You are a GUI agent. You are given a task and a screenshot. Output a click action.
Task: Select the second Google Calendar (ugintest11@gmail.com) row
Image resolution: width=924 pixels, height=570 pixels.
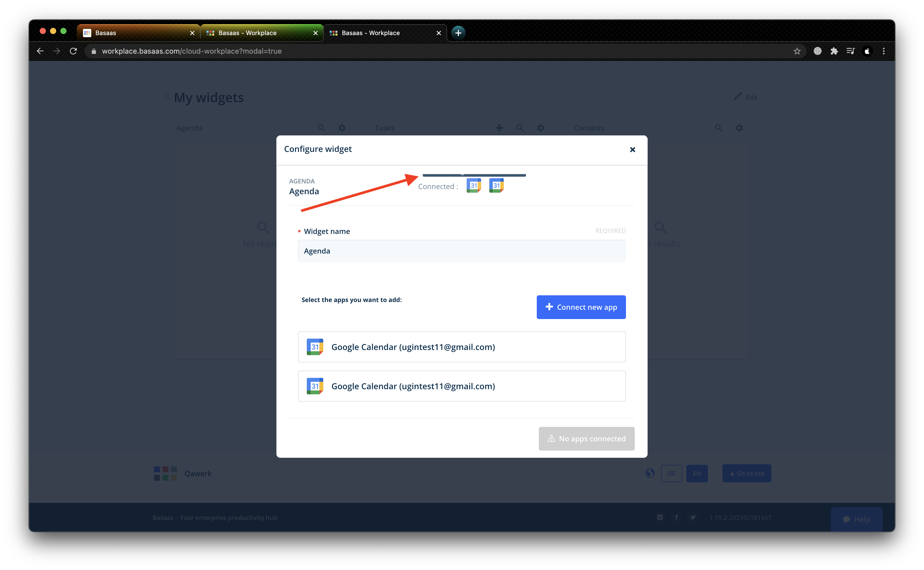click(462, 386)
